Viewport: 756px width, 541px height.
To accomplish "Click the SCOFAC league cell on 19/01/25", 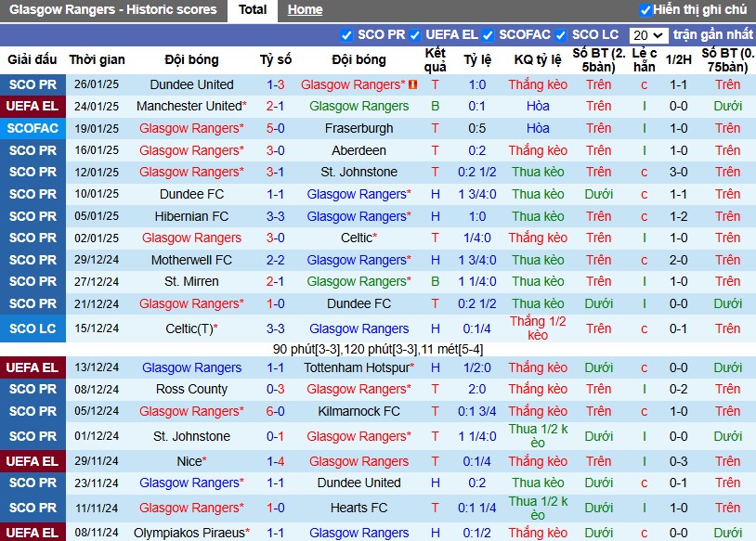I will 33,129.
